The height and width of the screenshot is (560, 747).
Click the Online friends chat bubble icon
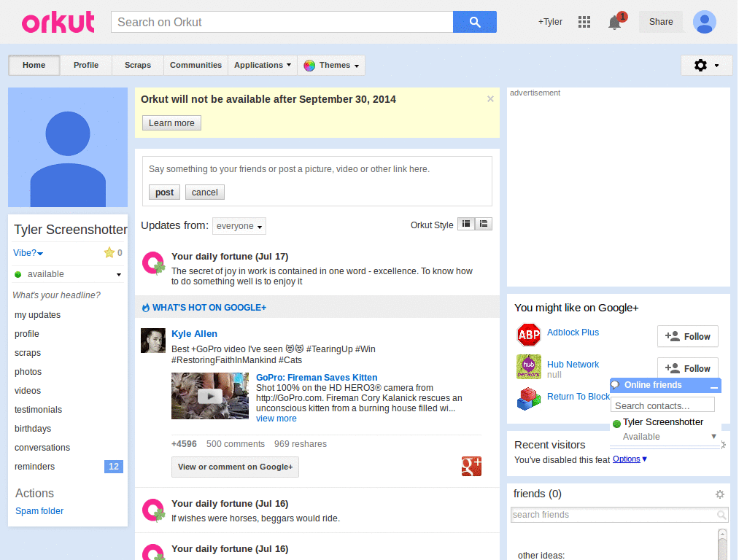(615, 385)
